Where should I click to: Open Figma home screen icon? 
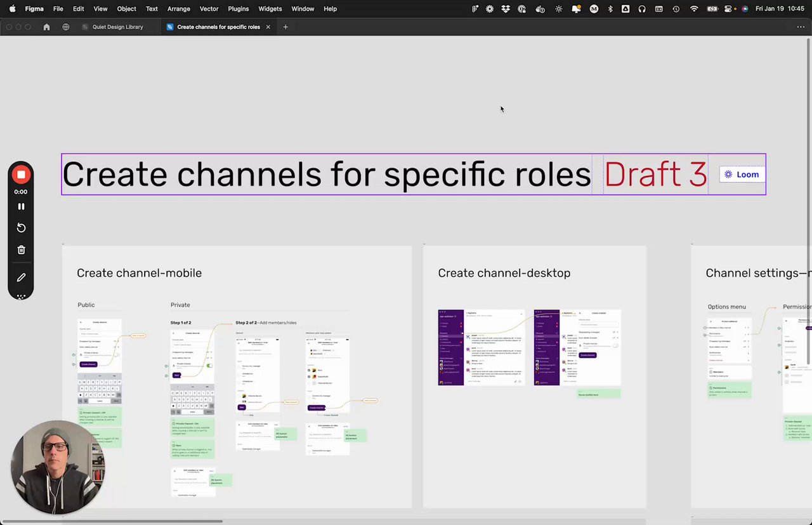coord(46,27)
